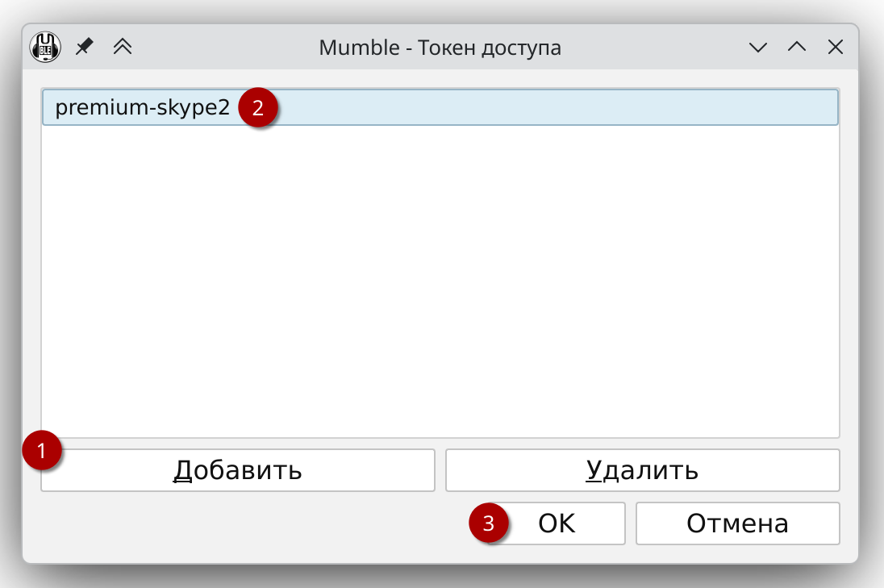Click the upward arrow in the titlebar
Viewport: 884px width, 588px height.
click(x=796, y=48)
